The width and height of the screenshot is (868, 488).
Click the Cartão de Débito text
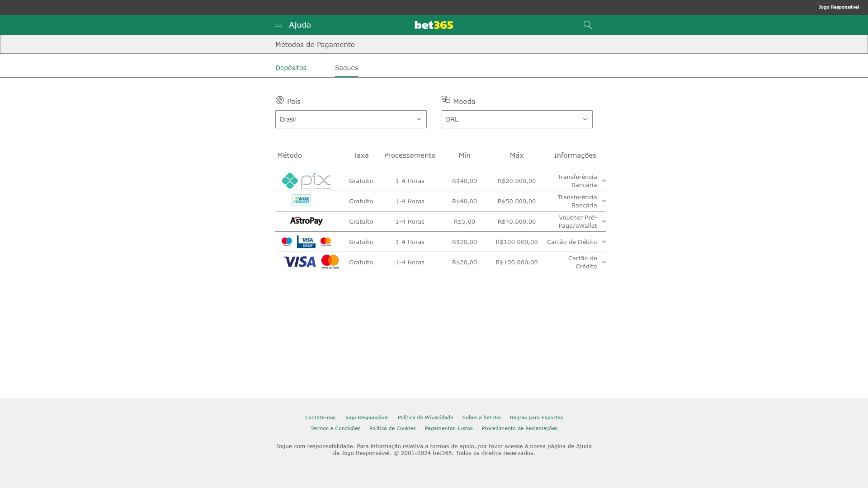pyautogui.click(x=572, y=242)
